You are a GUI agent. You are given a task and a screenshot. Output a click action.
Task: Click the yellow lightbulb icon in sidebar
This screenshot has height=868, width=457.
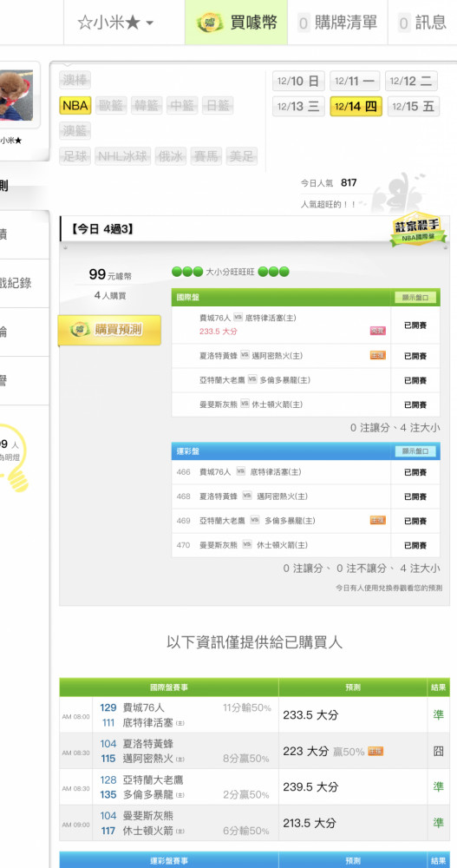14,457
